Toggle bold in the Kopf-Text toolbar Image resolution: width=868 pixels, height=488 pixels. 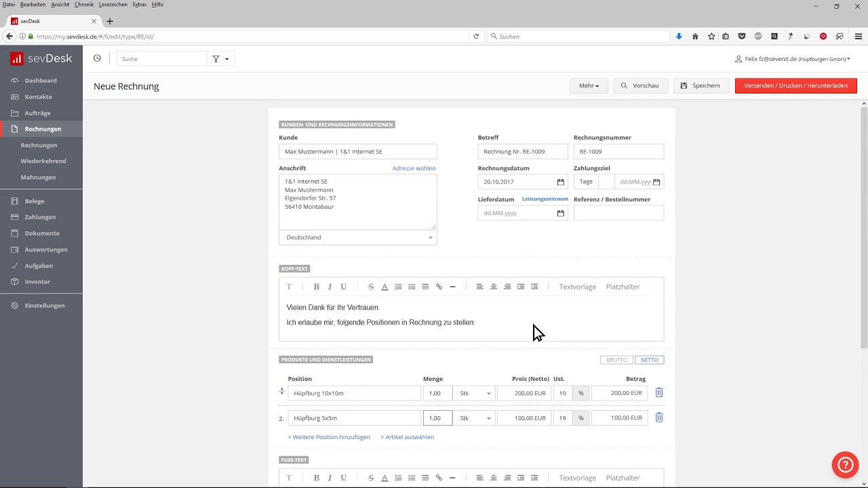tap(316, 287)
